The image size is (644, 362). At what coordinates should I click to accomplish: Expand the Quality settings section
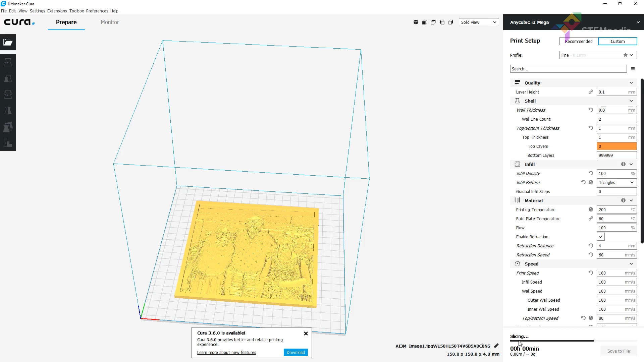point(631,83)
